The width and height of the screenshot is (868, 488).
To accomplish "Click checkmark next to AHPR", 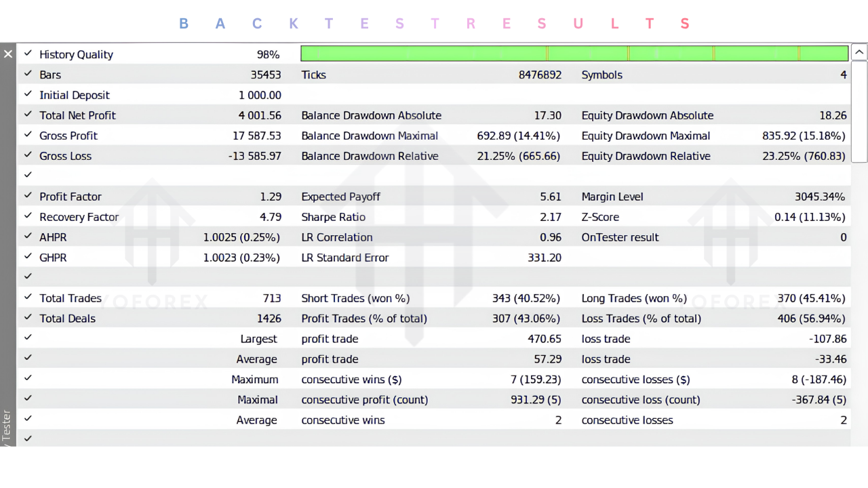I will 28,236.
